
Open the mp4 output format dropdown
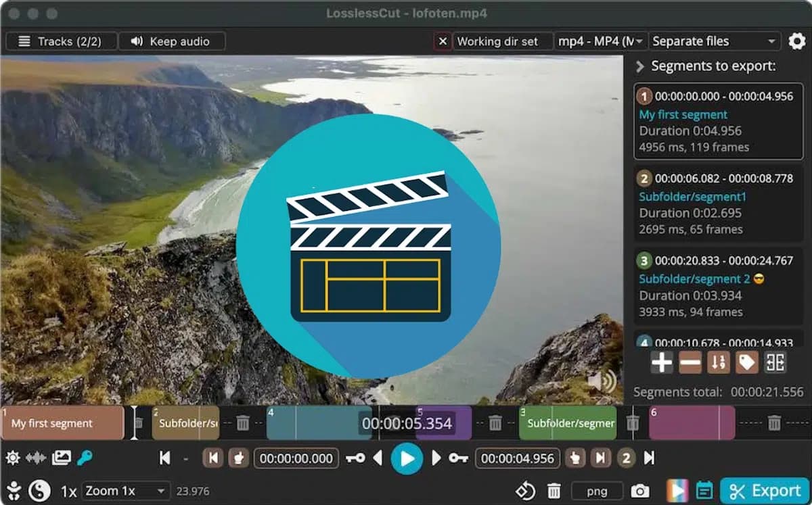600,41
